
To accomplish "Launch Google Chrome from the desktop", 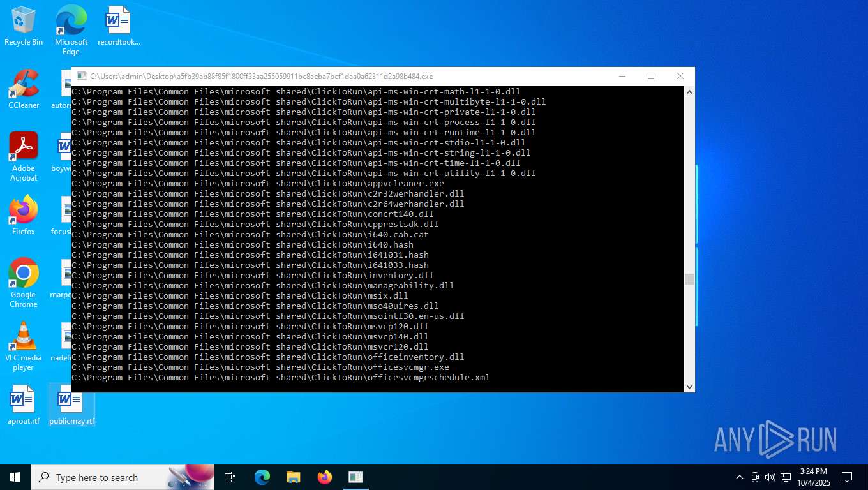I will (x=24, y=283).
